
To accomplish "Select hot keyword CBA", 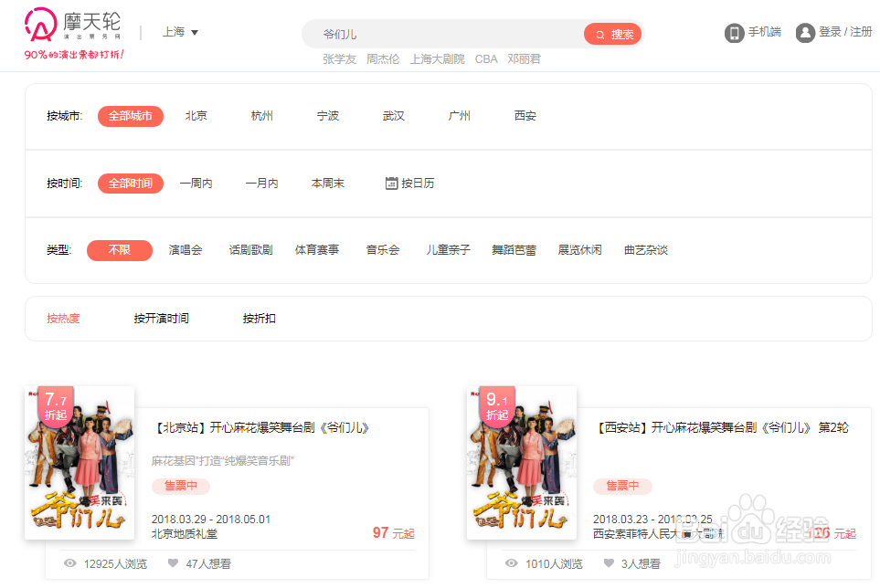I will click(x=486, y=58).
